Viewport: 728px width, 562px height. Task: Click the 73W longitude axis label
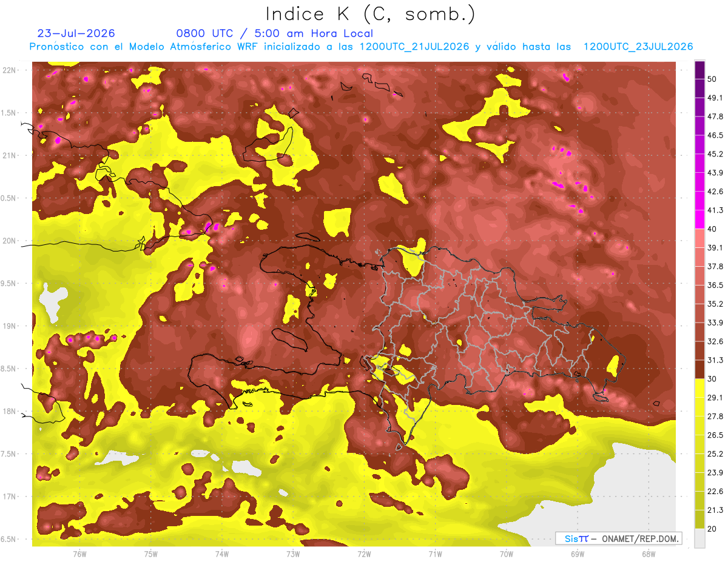292,554
